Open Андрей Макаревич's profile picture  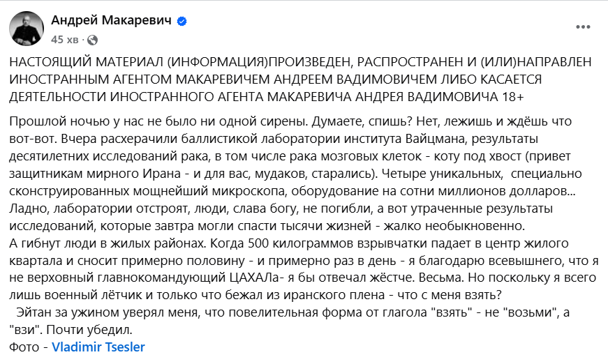[25, 28]
